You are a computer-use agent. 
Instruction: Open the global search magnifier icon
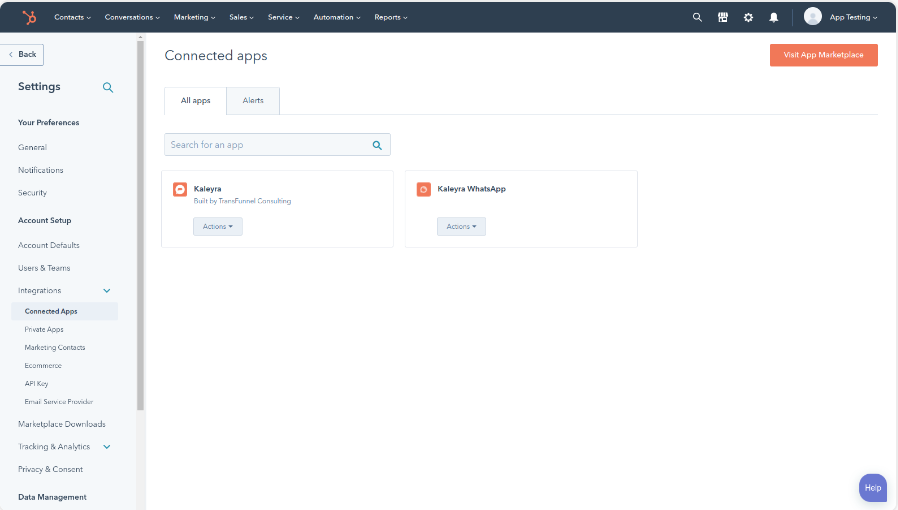coord(697,17)
